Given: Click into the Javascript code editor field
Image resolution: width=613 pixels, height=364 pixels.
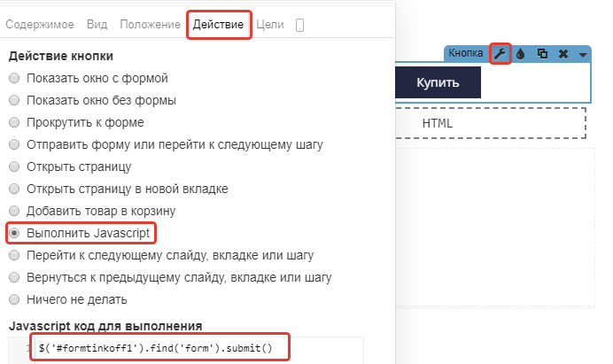Looking at the screenshot, I should [x=199, y=351].
